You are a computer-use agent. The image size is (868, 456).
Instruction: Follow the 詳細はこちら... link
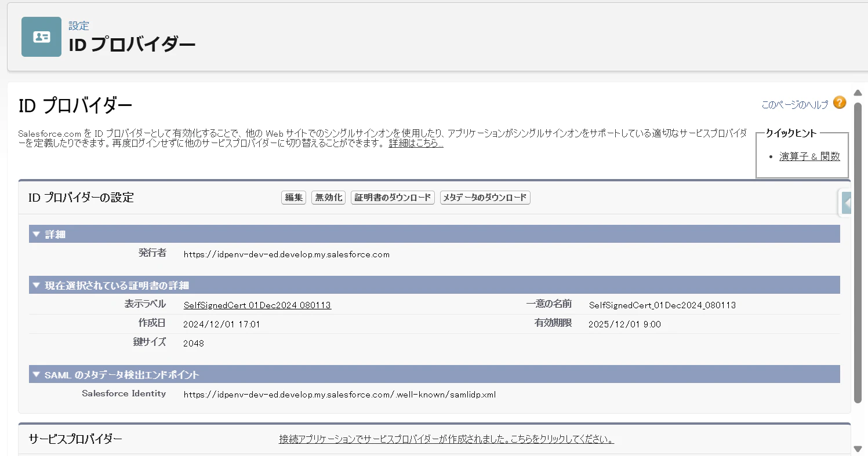tap(416, 143)
